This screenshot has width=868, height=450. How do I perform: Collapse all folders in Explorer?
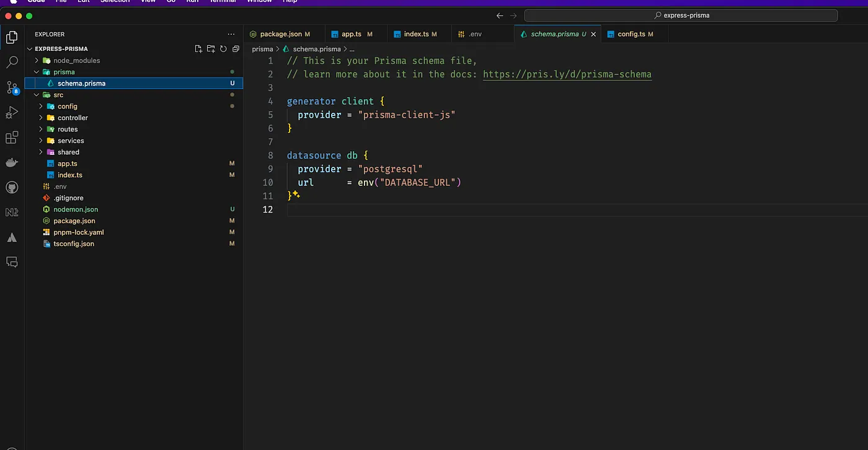(236, 49)
